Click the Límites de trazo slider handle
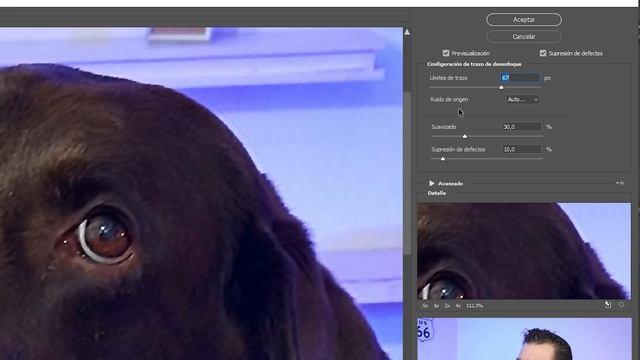 pyautogui.click(x=501, y=87)
